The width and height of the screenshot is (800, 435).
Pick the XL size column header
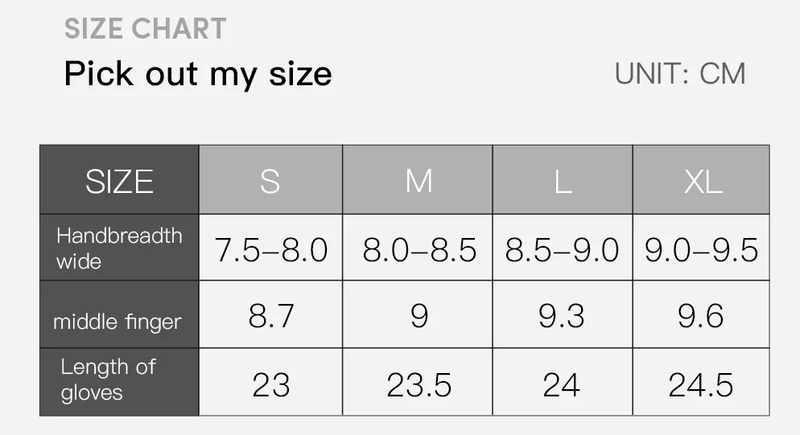[702, 181]
